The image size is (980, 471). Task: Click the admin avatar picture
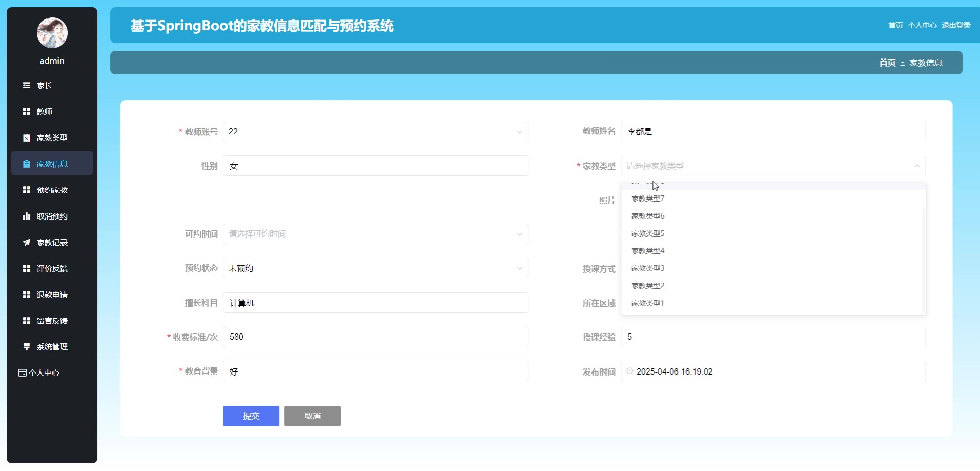coord(52,33)
